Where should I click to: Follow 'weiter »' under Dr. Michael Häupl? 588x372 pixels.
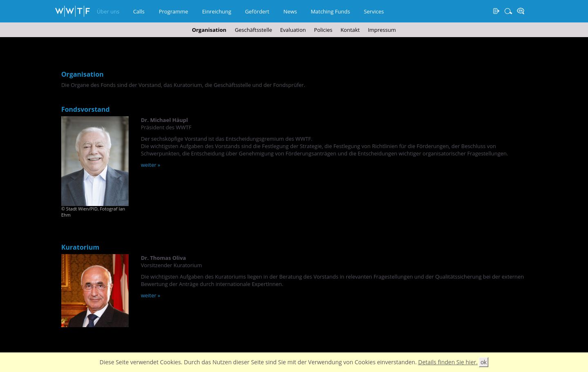tap(150, 165)
